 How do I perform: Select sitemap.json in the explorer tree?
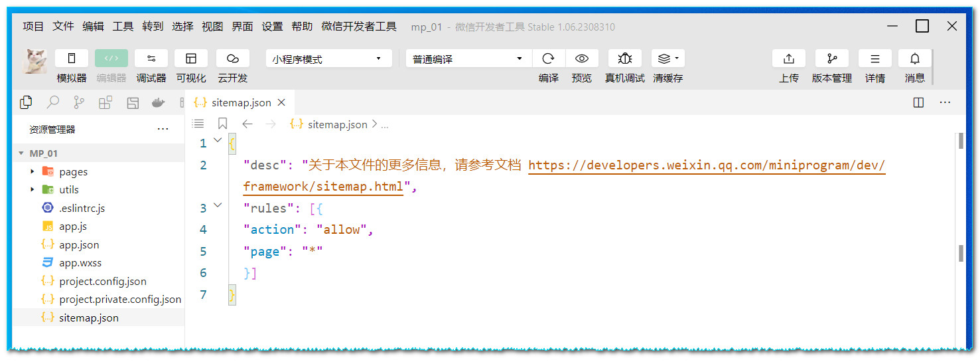pos(98,317)
